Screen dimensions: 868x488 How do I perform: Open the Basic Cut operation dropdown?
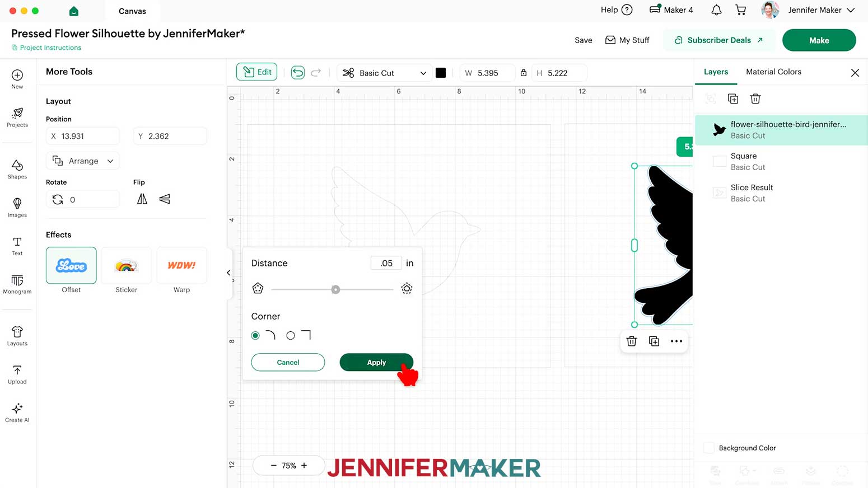[x=384, y=73]
